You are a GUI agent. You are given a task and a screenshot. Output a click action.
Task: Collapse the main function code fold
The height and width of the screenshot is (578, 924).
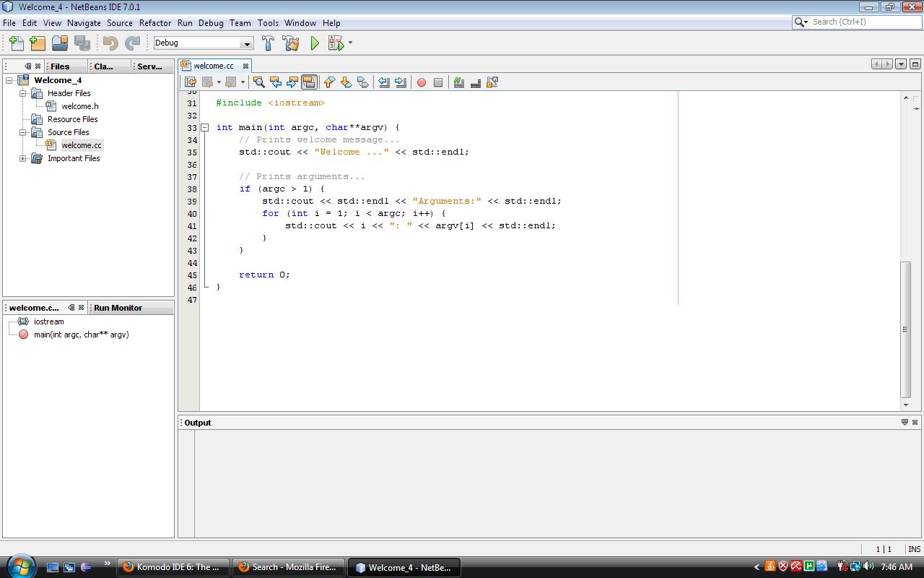click(205, 128)
